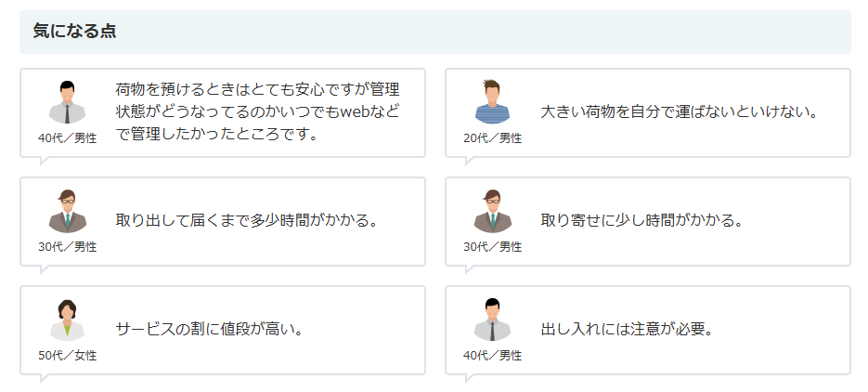
Task: Click 30代／男性 label by 取り寄せ review
Action: coord(492,247)
